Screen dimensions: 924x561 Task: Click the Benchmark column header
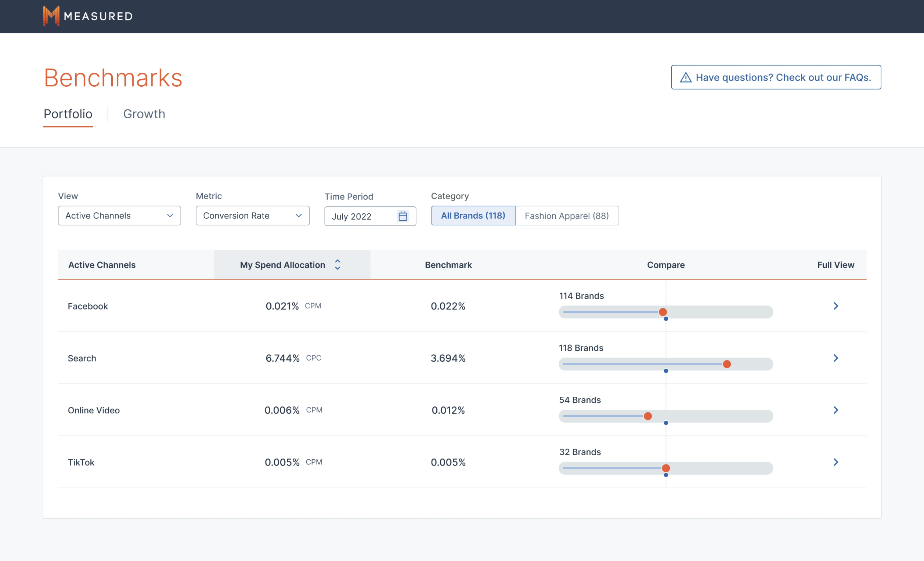[x=448, y=265]
